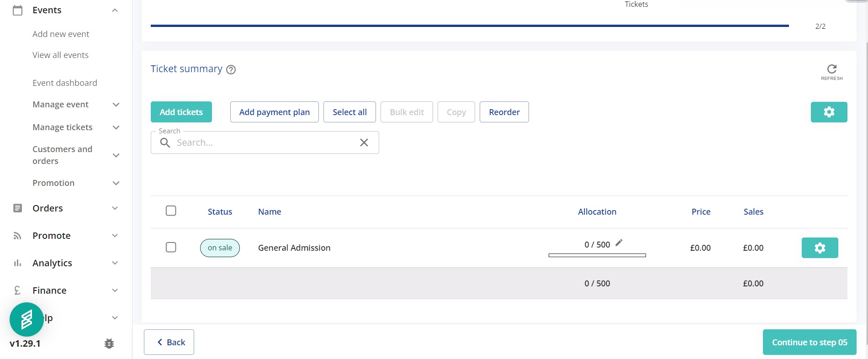Open the Ticket summary help icon
This screenshot has width=868, height=359.
[231, 69]
